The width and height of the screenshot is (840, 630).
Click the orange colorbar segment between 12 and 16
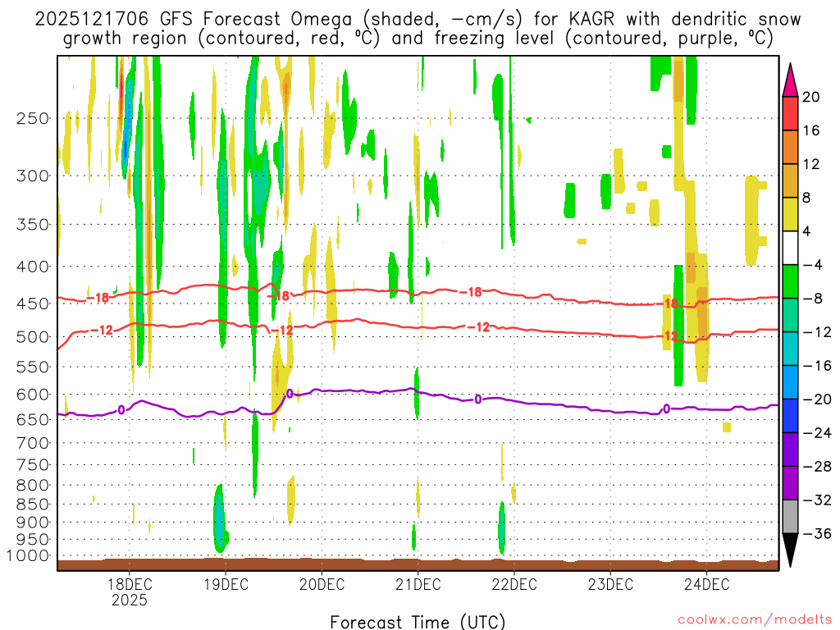click(790, 147)
